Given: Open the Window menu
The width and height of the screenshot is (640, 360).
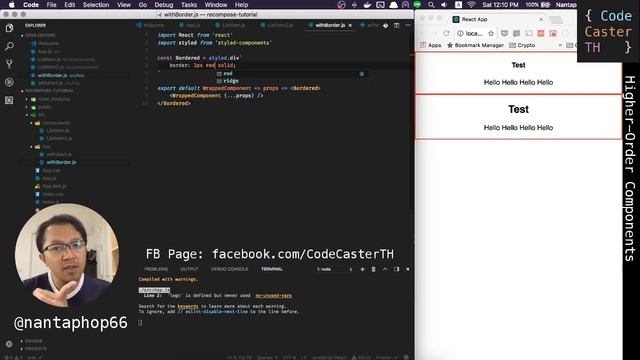Looking at the screenshot, I should [216, 5].
